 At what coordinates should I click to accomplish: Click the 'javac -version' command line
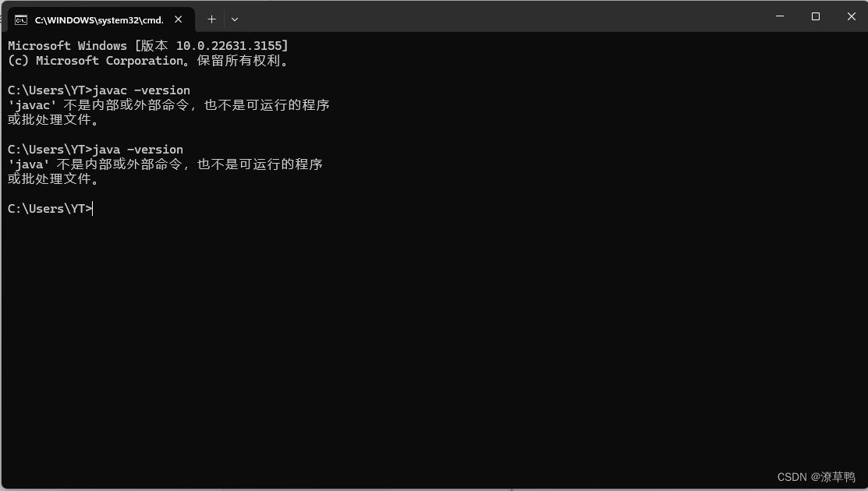(x=99, y=90)
